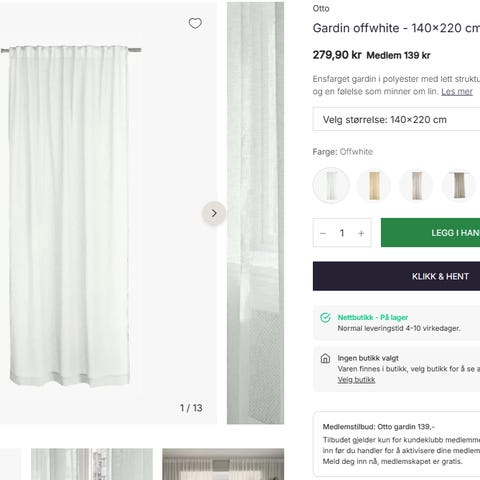Show next product image with arrow
Screen dimensions: 480x480
coord(214,213)
